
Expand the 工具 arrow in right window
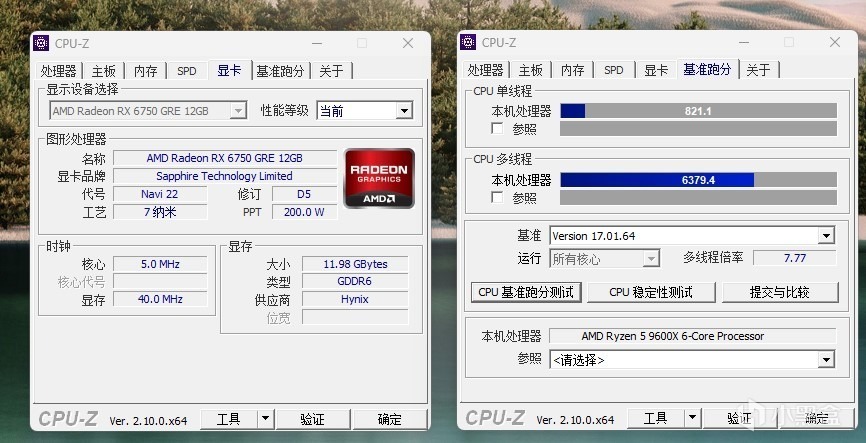coord(693,419)
